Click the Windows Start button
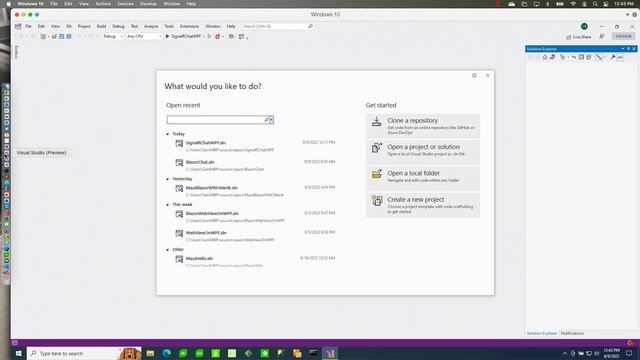 18,353
